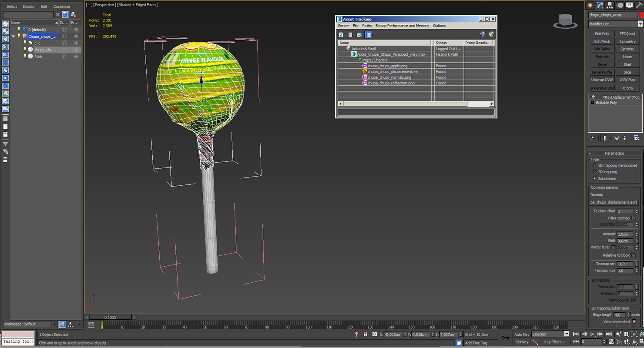Go to end of animation
Screen dimensions: 644x348
(x=609, y=334)
